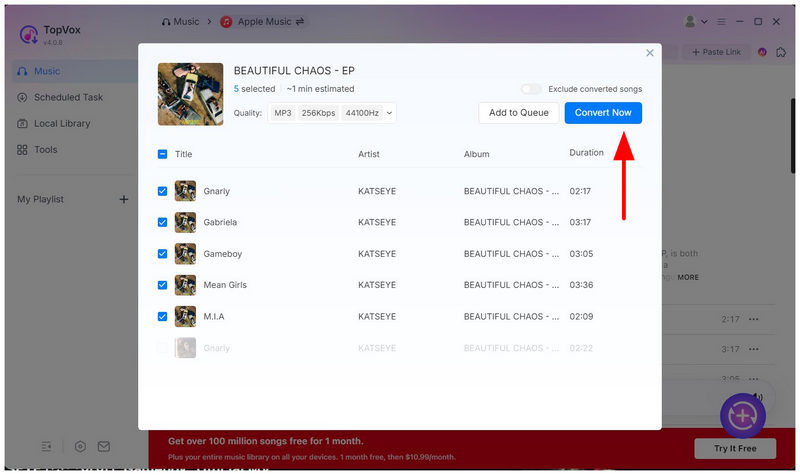Click Convert Now button

603,113
